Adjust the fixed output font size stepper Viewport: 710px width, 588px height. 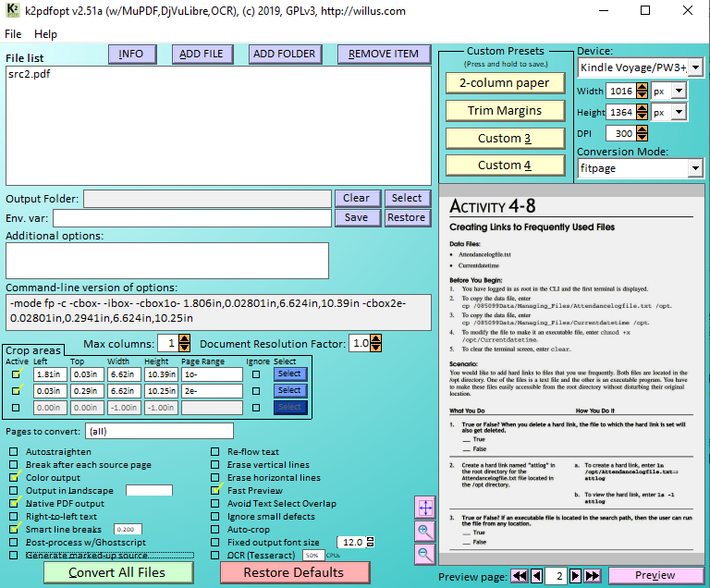point(370,542)
